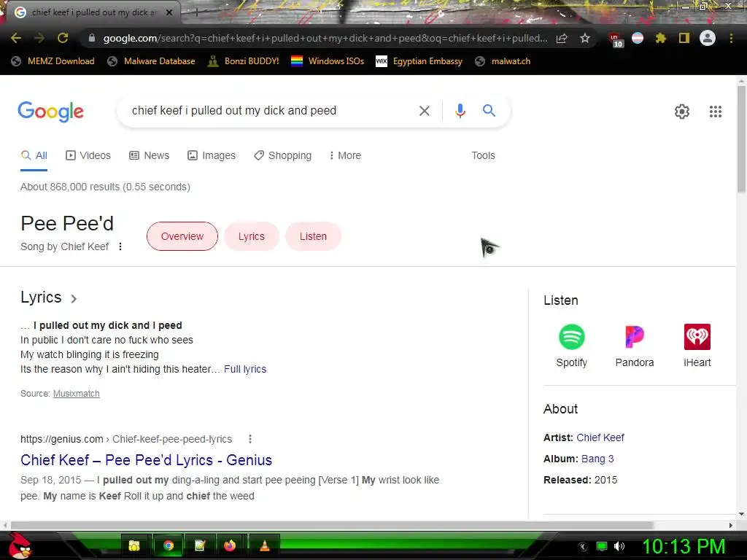Open Musixmatch source link
Viewport: 747px width, 560px height.
tap(76, 393)
